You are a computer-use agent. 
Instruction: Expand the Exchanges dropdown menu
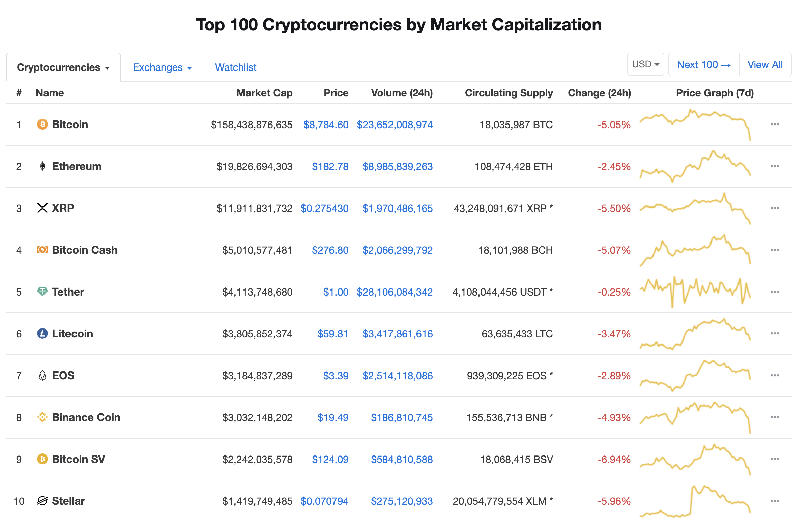tap(162, 67)
